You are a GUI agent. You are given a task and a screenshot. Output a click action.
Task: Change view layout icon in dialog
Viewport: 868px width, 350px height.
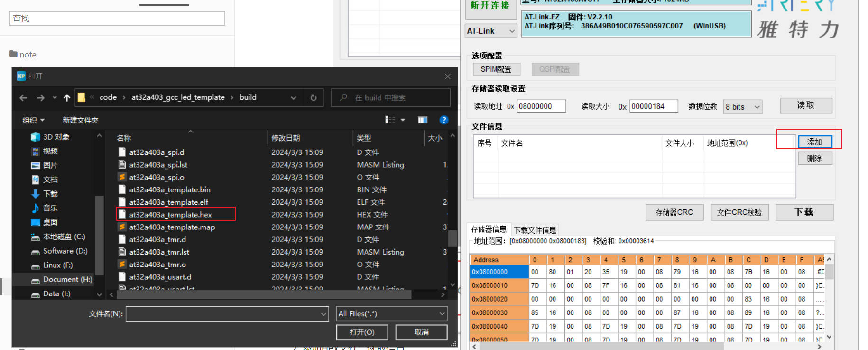390,120
